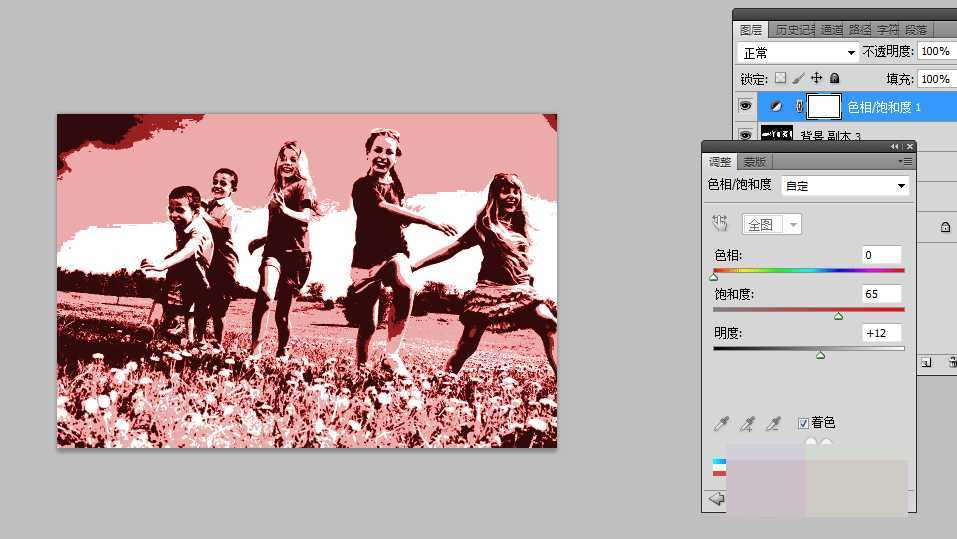Image resolution: width=957 pixels, height=539 pixels.
Task: Open the 自定 preset dropdown
Action: (845, 186)
